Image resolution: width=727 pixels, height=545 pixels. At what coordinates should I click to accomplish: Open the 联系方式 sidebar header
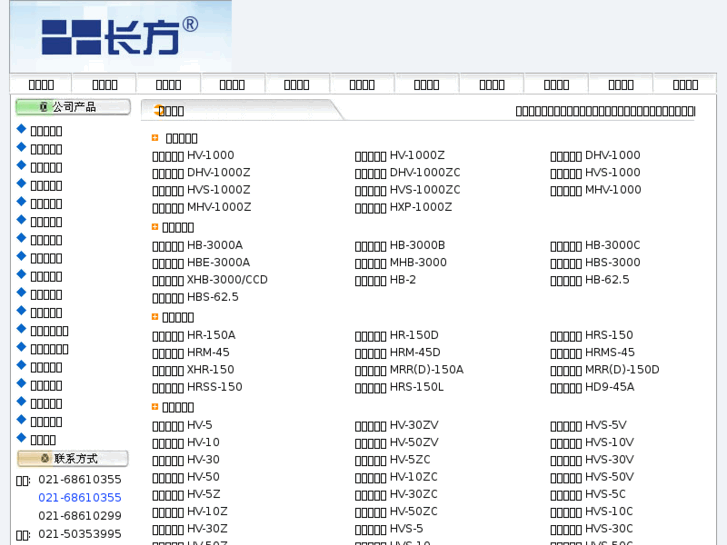point(73,459)
